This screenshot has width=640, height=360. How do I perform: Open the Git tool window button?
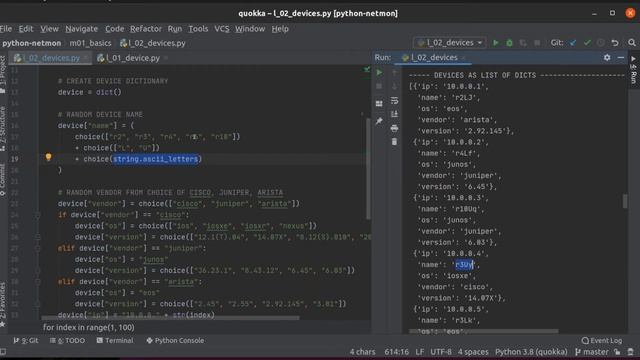[x=26, y=340]
